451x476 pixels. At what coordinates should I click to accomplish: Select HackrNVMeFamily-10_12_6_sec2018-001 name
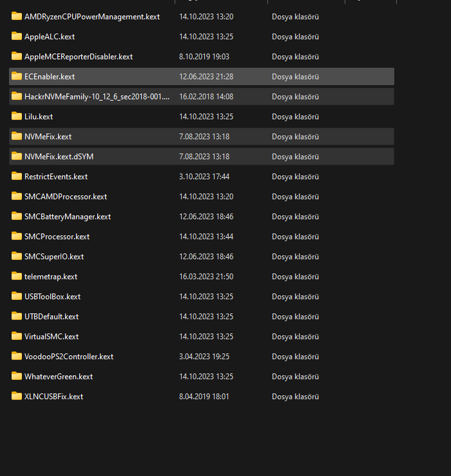97,97
